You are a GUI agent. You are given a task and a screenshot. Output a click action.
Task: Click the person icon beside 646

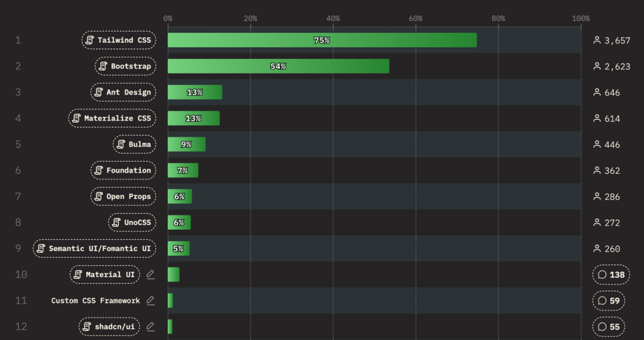click(597, 92)
